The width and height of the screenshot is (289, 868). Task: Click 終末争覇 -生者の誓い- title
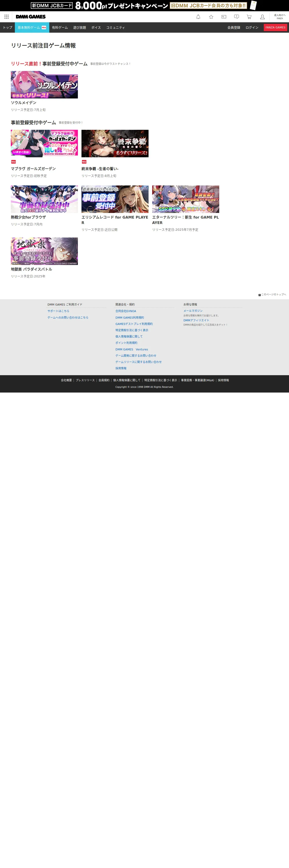point(100,169)
